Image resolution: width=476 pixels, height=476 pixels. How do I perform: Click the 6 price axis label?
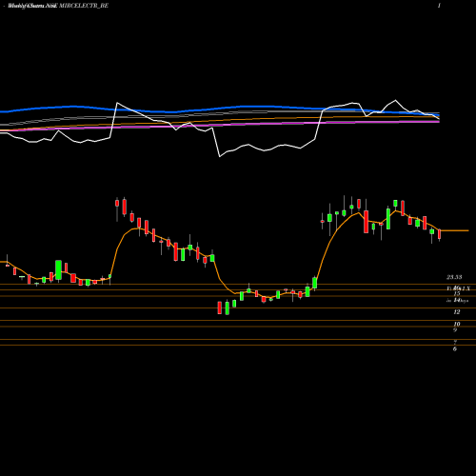(455, 348)
